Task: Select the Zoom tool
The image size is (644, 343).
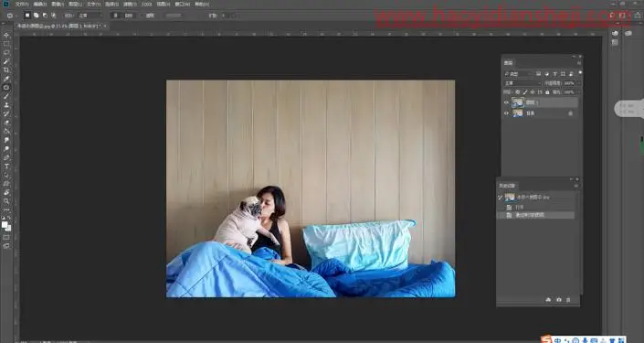Action: (x=6, y=201)
